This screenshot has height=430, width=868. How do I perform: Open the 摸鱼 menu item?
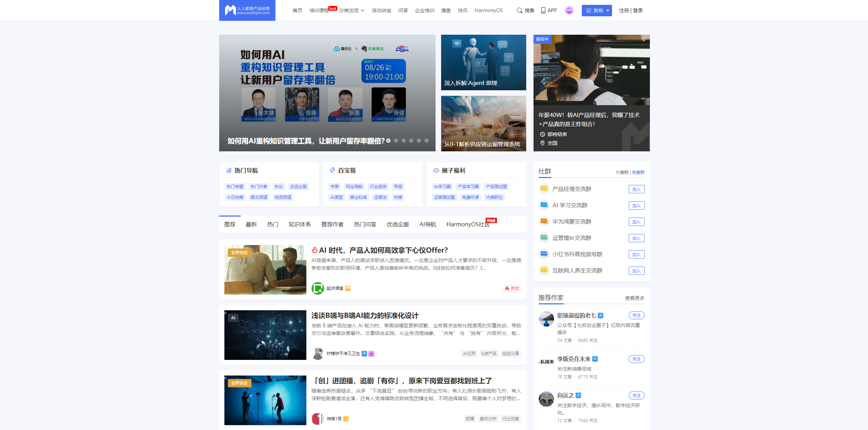(446, 10)
